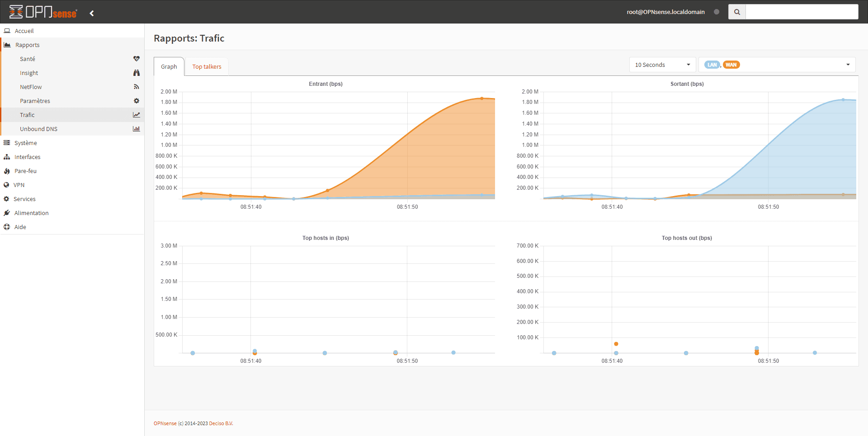
Task: Click the OPNsense logo
Action: [x=43, y=12]
